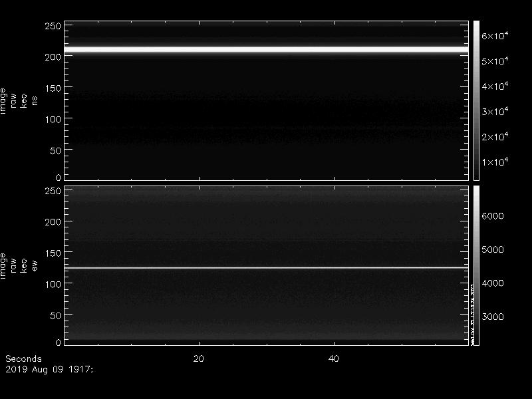The height and width of the screenshot is (399, 532).
Task: Click the '150' tick of ew keogram
Action: pos(53,253)
